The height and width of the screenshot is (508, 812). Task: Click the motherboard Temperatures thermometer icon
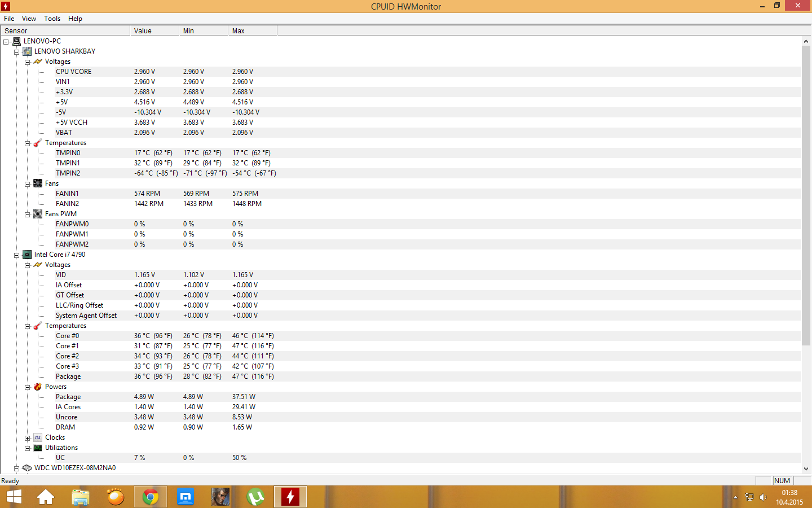[38, 143]
